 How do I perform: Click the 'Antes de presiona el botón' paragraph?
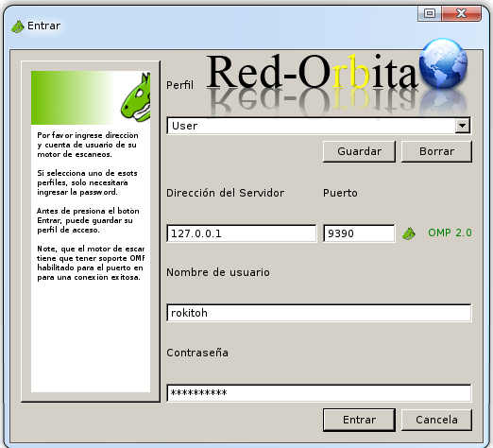click(88, 220)
